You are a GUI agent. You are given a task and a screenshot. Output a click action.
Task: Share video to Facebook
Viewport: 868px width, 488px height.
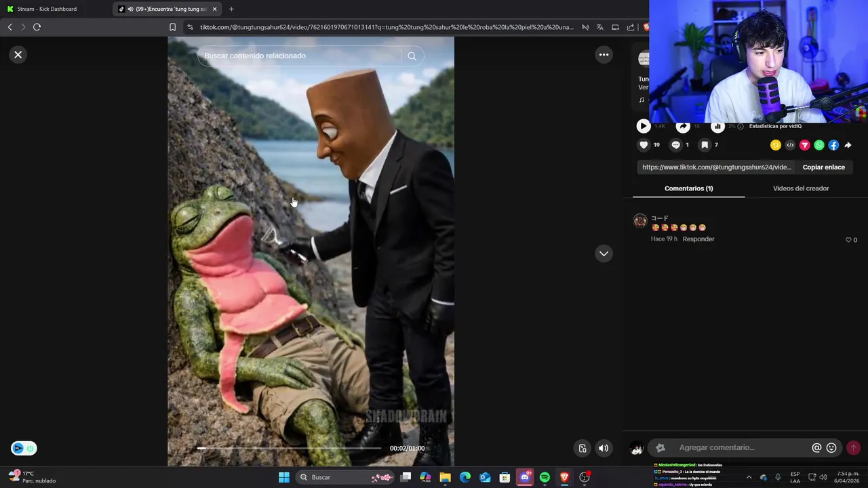[833, 145]
